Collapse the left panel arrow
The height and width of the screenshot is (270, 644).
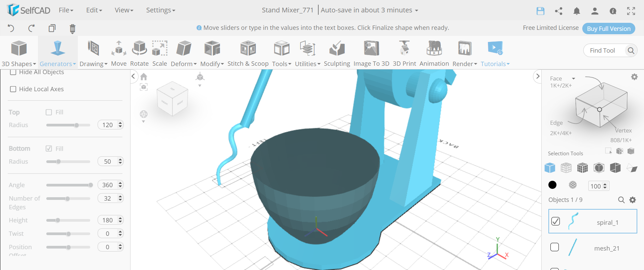pos(133,76)
